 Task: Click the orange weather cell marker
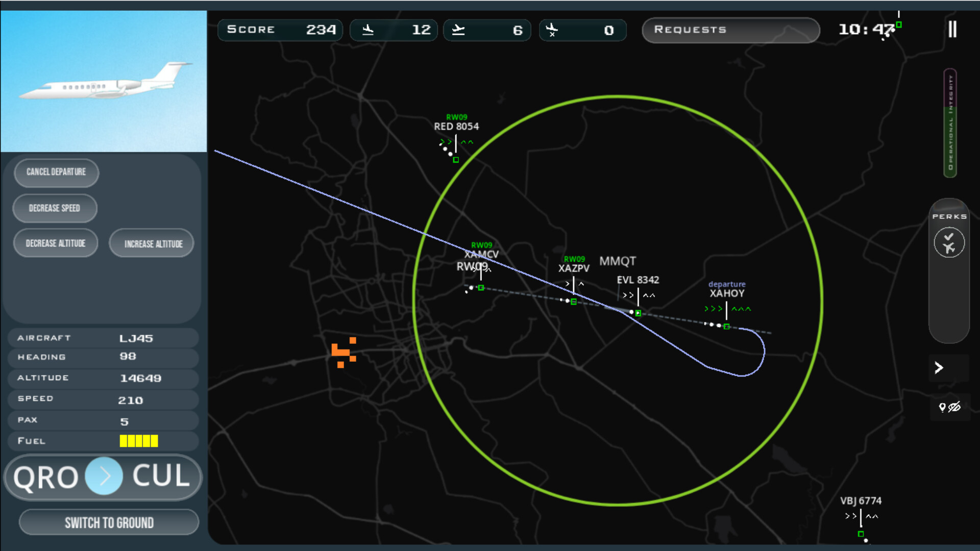344,352
